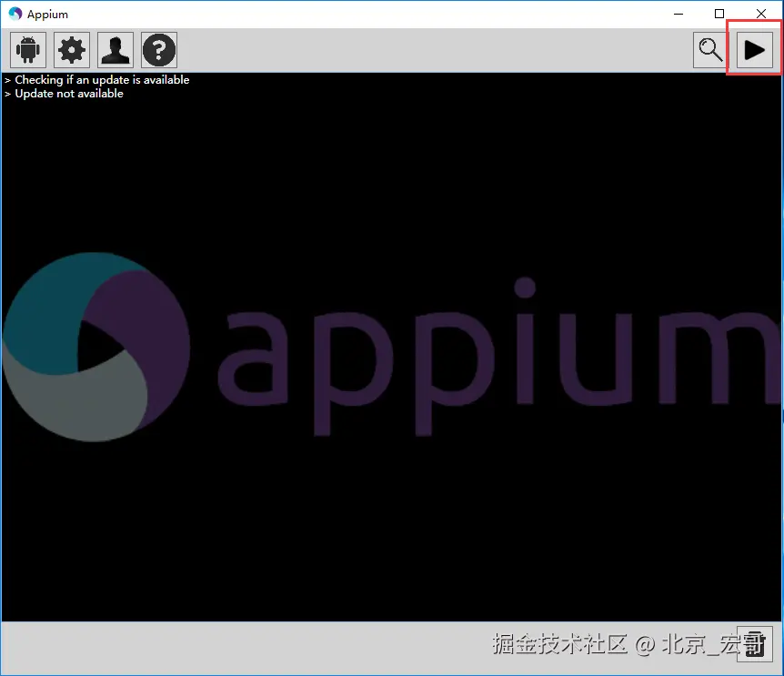
Task: Maximize the Appium window
Action: point(719,14)
